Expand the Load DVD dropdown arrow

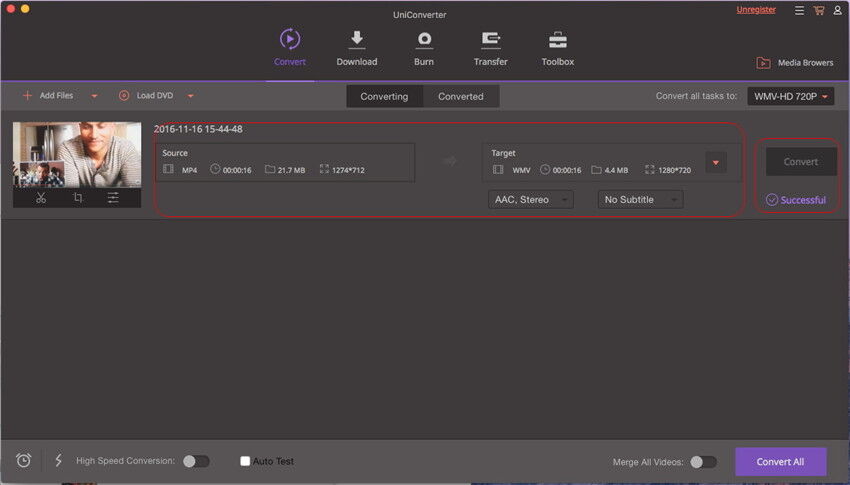click(190, 96)
